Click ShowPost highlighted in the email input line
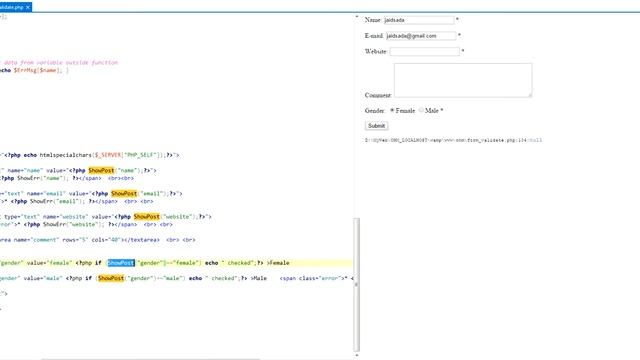The image size is (640, 360). coord(124,193)
